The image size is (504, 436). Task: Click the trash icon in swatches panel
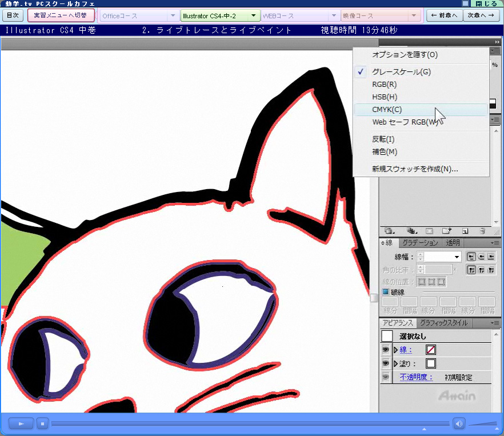coord(482,231)
